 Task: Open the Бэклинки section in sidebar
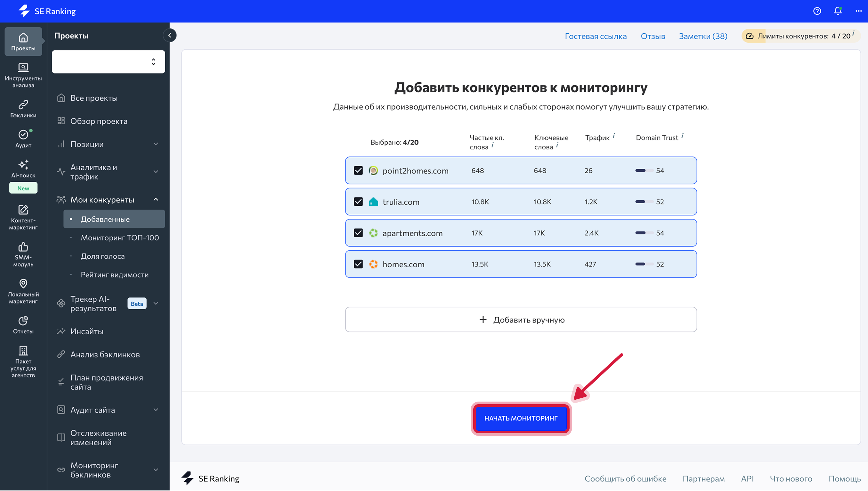[x=23, y=108]
